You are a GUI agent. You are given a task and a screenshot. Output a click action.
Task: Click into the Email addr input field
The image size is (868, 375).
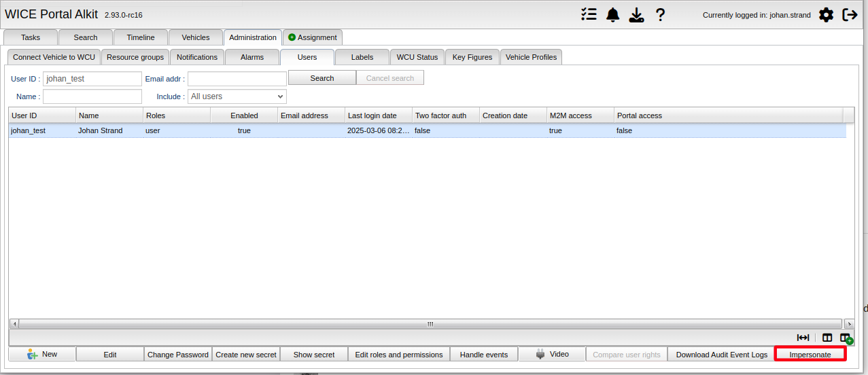click(x=237, y=79)
